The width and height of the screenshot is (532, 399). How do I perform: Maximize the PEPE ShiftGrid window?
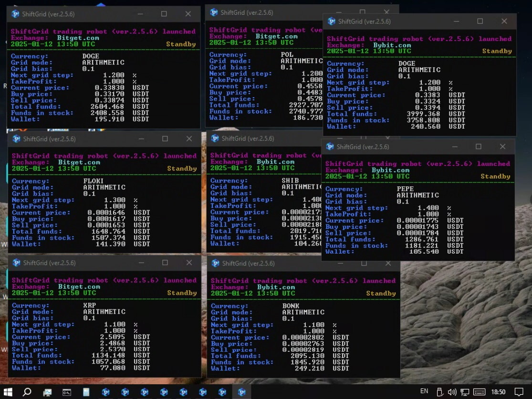pos(479,147)
